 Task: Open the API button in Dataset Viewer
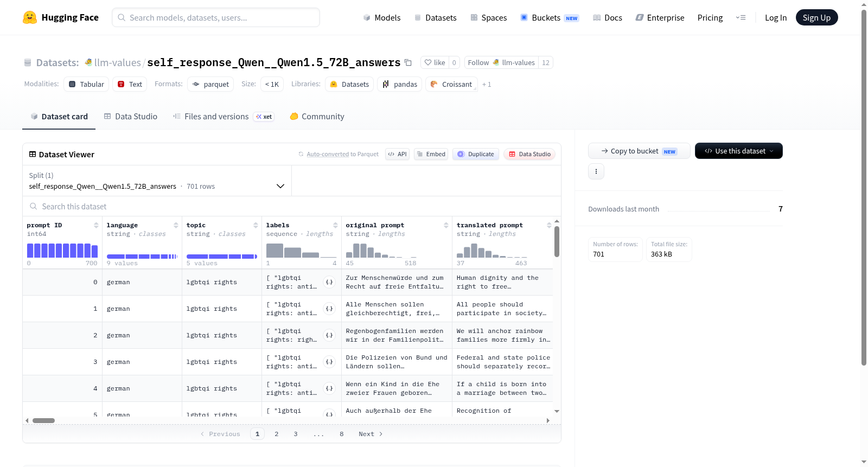397,154
